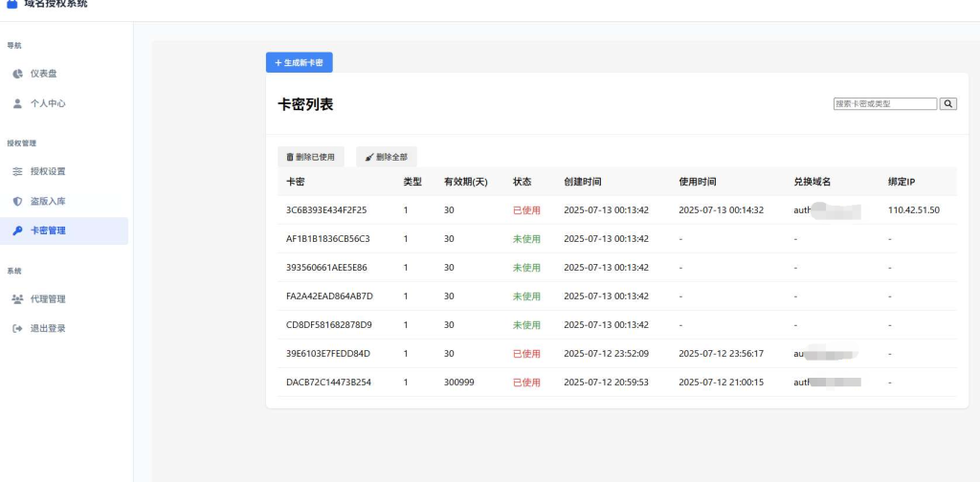This screenshot has width=980, height=482.
Task: Click the 仪表盘 pie chart icon
Action: pyautogui.click(x=17, y=74)
